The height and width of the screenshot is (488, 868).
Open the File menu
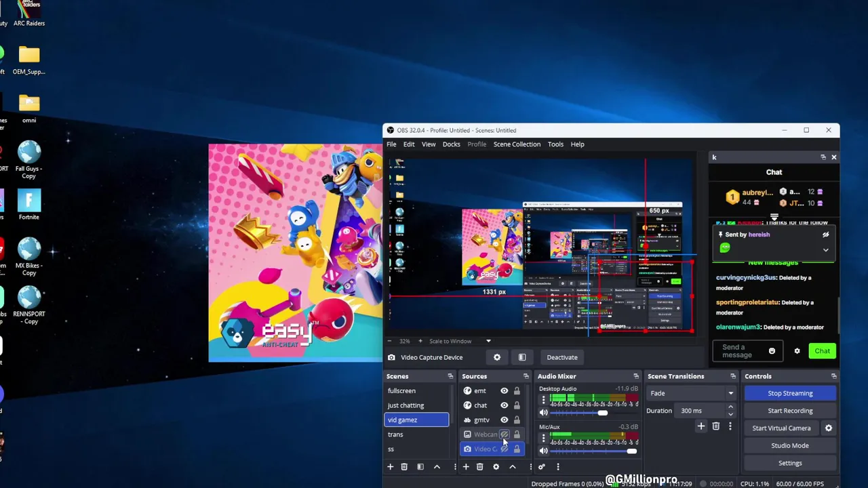click(391, 144)
